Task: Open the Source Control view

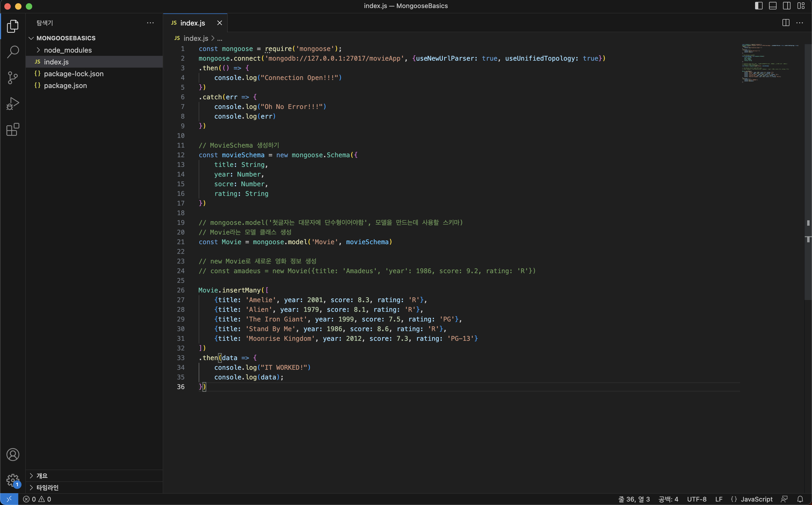Action: pos(13,78)
